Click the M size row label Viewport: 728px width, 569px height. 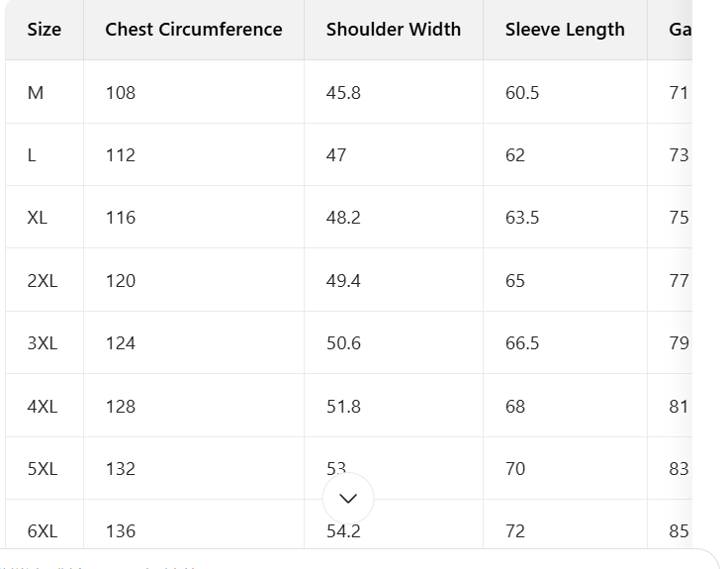click(36, 93)
